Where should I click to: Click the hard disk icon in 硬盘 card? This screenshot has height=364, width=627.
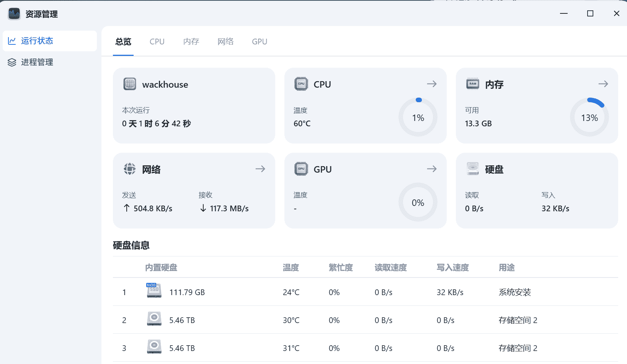[473, 169]
